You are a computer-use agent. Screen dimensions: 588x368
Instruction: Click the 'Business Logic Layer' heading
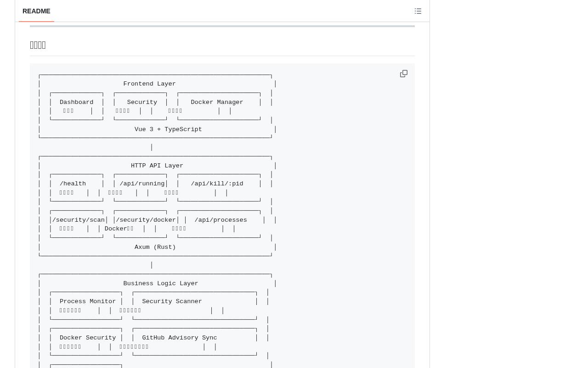tap(161, 283)
